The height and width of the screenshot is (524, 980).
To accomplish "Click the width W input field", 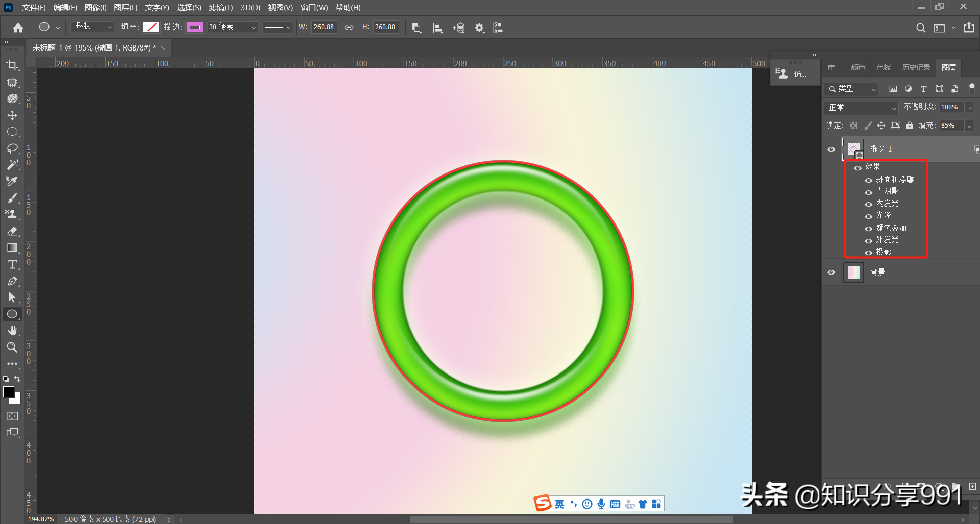I will (x=324, y=27).
